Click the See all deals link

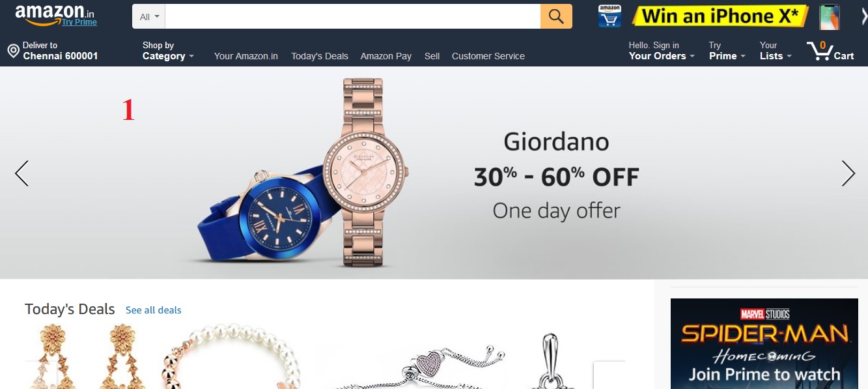click(x=154, y=310)
